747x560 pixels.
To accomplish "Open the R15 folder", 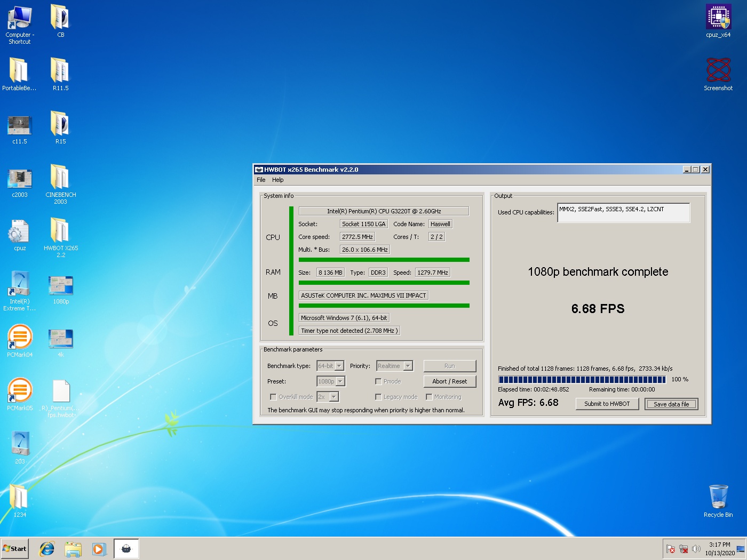I will 60,127.
